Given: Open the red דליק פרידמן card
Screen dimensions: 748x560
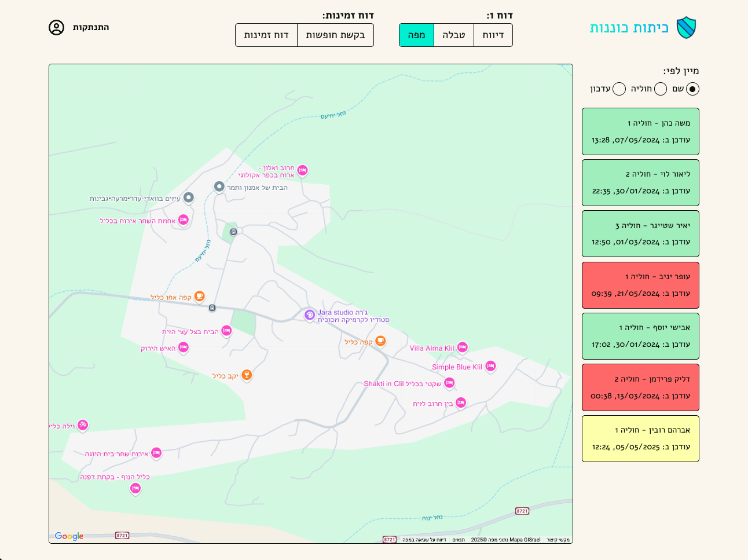Looking at the screenshot, I should pyautogui.click(x=640, y=387).
